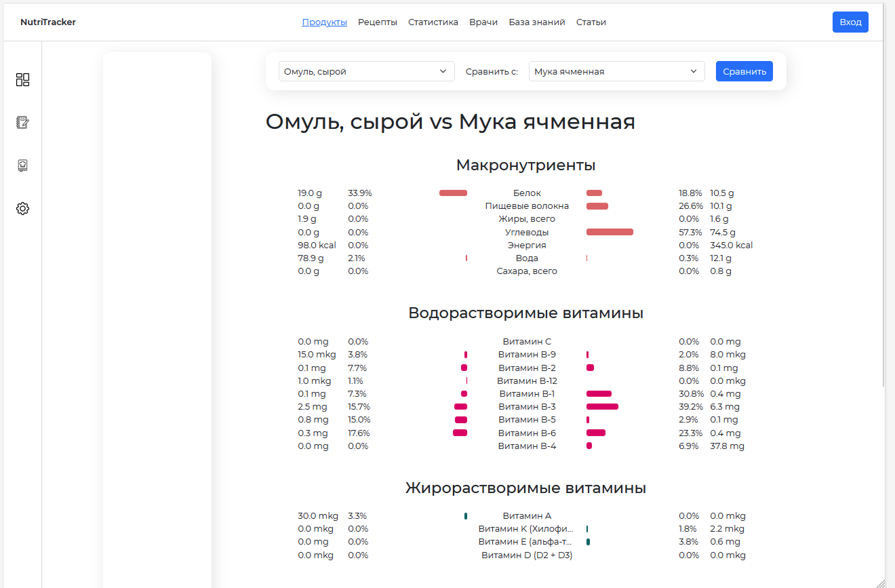Image resolution: width=895 pixels, height=588 pixels.
Task: Click the Сахара, всего label
Action: point(527,271)
